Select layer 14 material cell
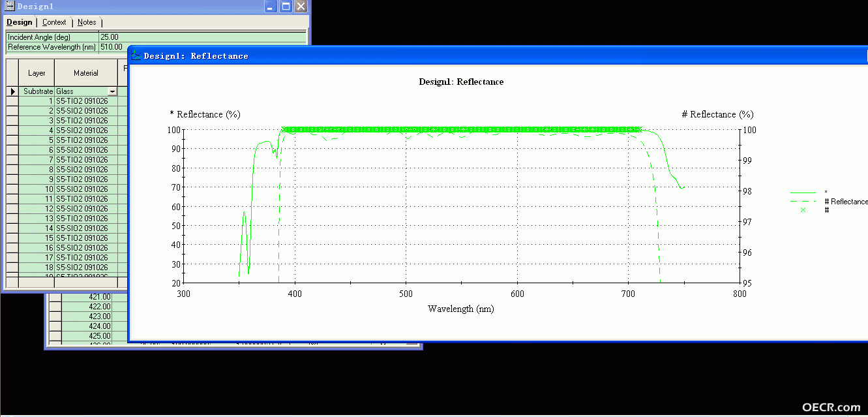The height and width of the screenshot is (417, 868). pyautogui.click(x=86, y=228)
